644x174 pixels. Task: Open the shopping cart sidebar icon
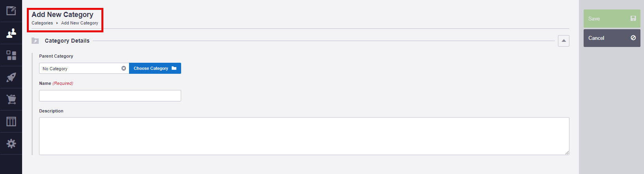click(x=11, y=99)
